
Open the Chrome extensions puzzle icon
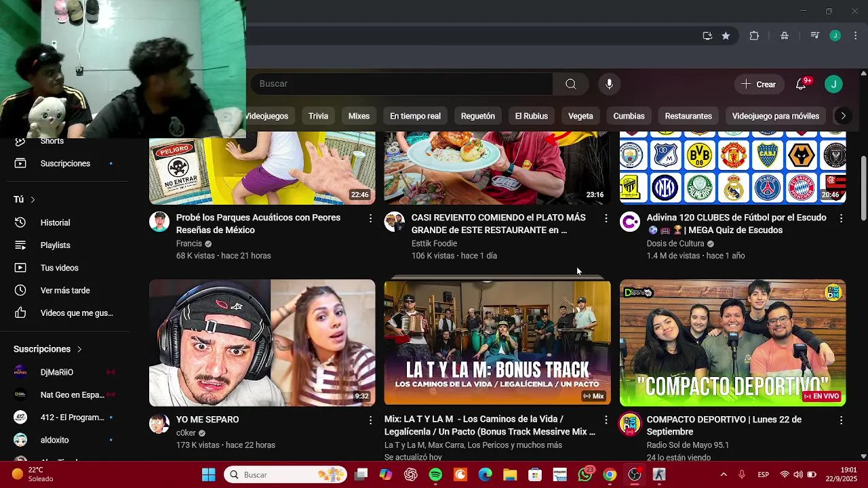[x=754, y=36]
